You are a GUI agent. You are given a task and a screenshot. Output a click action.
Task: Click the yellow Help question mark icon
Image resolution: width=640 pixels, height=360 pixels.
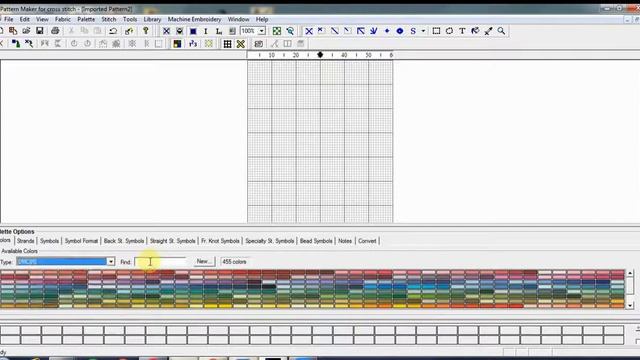coord(146,31)
